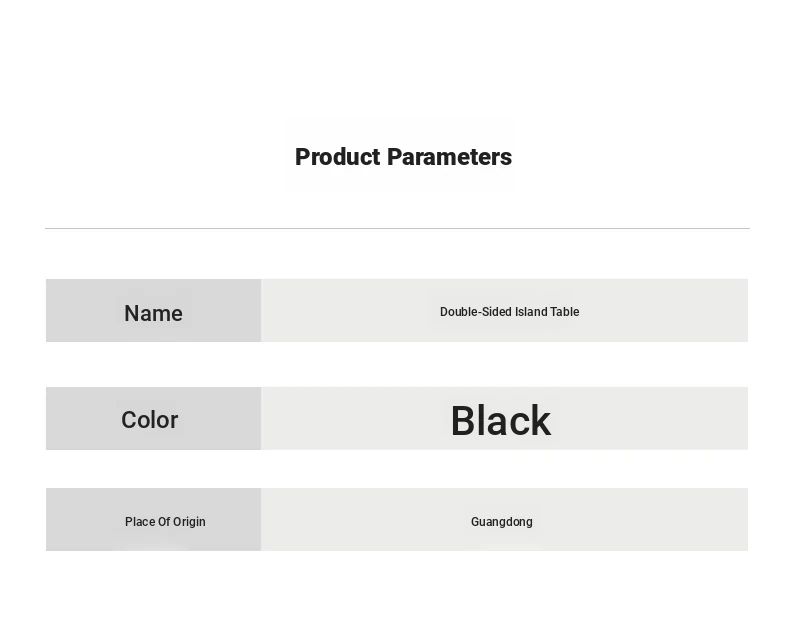Select the Name label cell

click(154, 310)
